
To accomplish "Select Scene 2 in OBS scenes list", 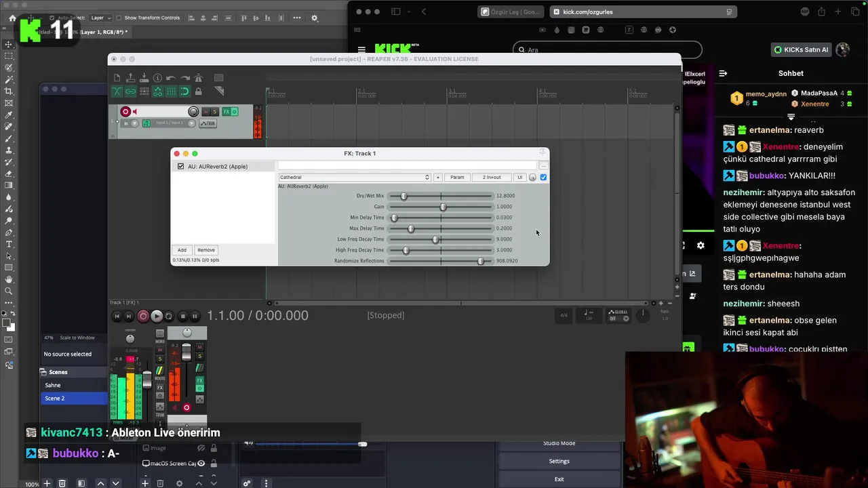I will 73,399.
